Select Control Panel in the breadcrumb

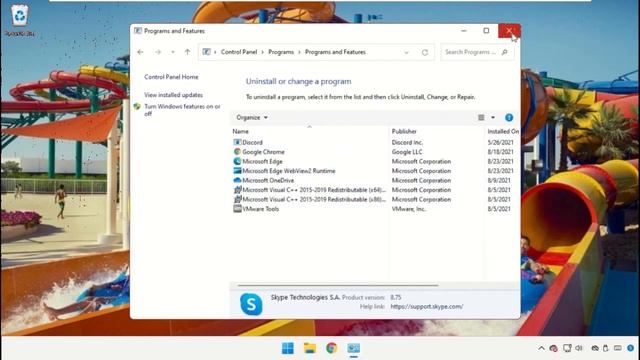[239, 52]
